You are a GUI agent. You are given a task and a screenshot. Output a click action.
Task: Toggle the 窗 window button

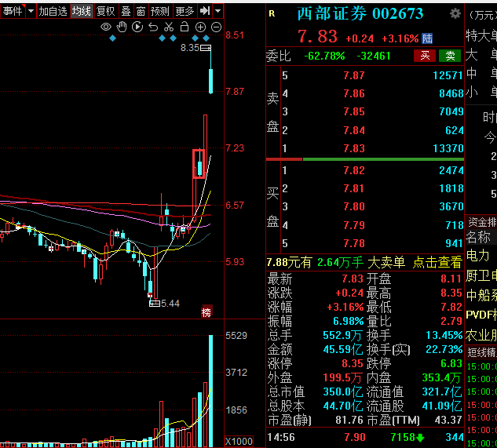(x=141, y=11)
